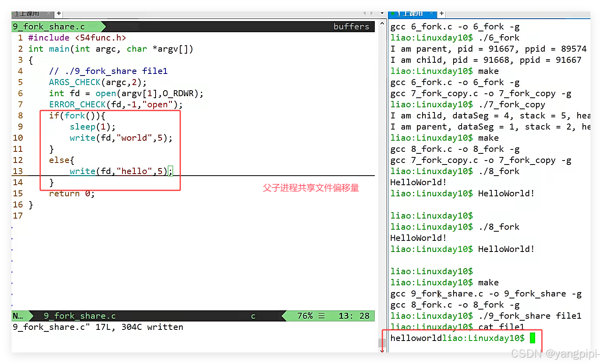Click the 'ARGS_CHECK(argc,2);' line
The height and width of the screenshot is (364, 602).
98,82
